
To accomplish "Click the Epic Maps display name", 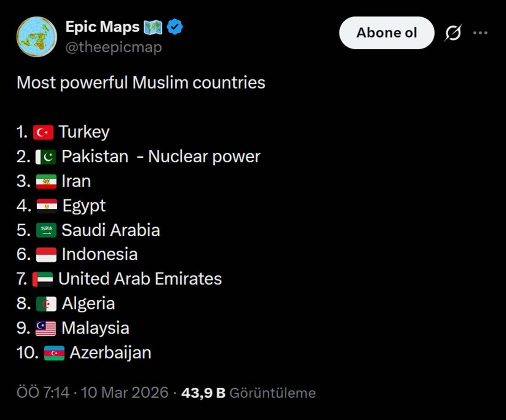I will click(102, 27).
